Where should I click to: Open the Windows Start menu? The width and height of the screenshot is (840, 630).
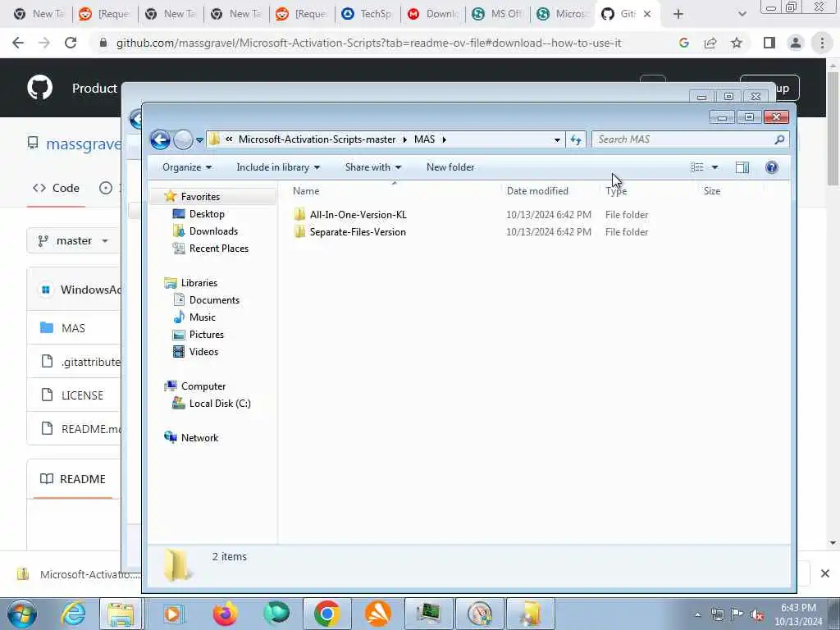(x=22, y=614)
